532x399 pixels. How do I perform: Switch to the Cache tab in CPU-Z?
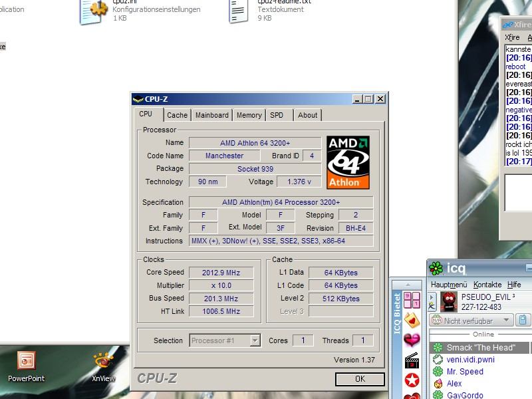click(x=177, y=115)
